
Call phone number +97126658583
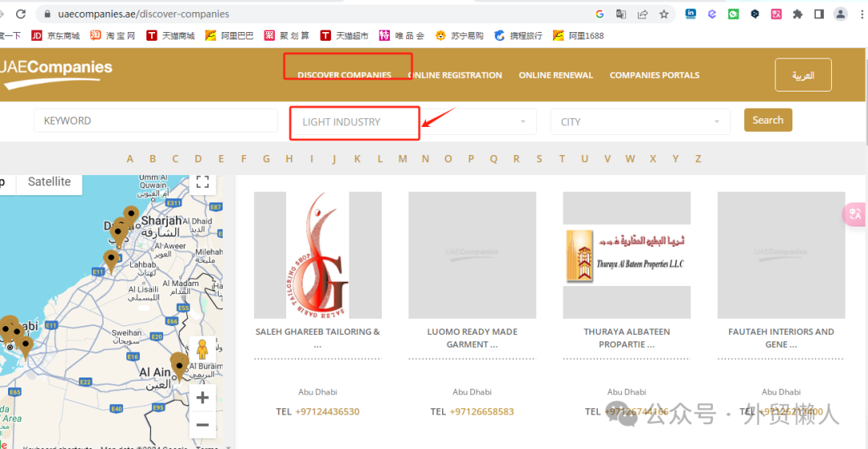click(481, 411)
